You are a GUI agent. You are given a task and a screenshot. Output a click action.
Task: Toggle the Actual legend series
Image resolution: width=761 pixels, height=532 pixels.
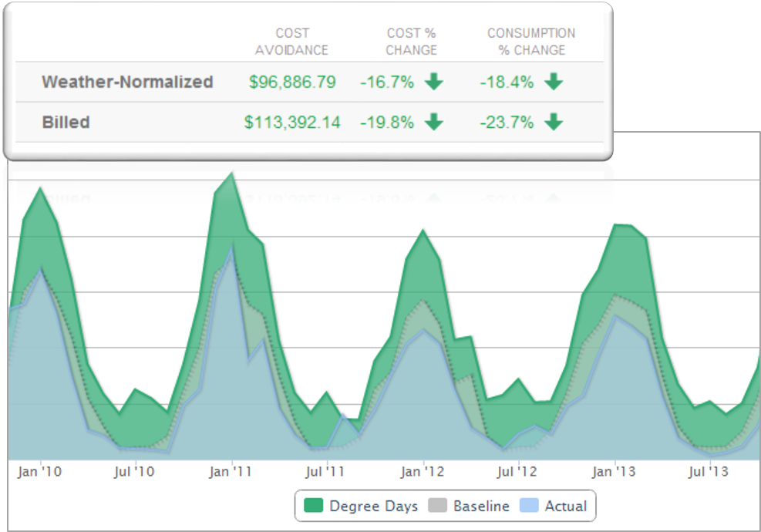554,506
